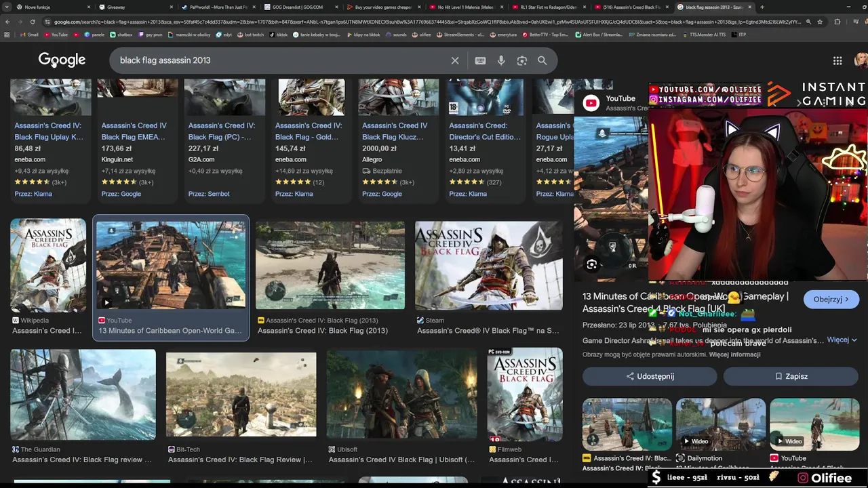The width and height of the screenshot is (868, 488).
Task: Open the Google apps grid
Action: point(837,60)
